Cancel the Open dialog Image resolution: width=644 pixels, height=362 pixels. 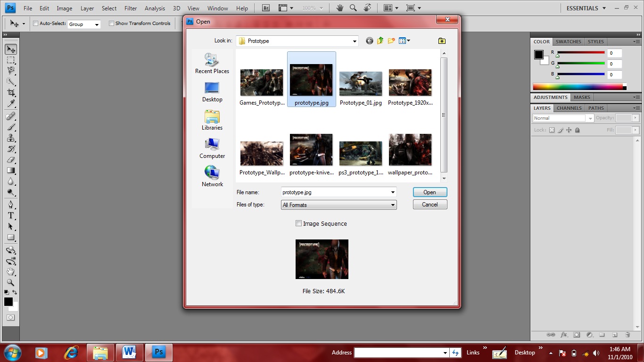coord(429,205)
